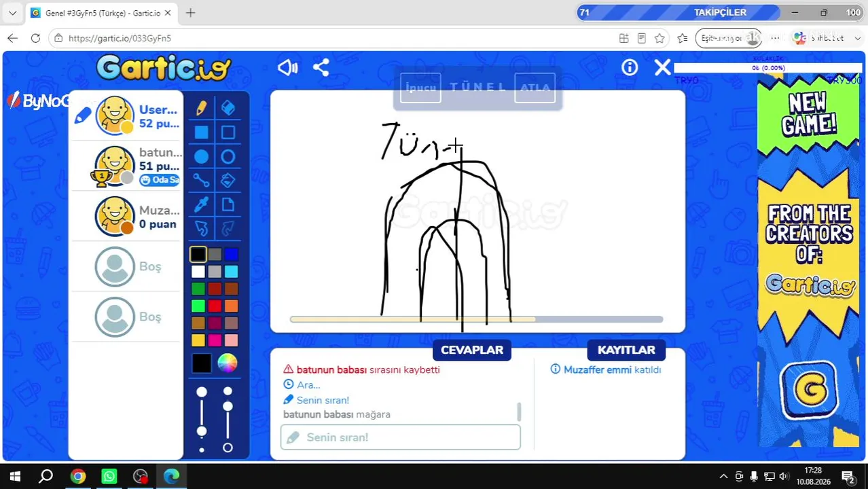Pick the yellow color swatch
The height and width of the screenshot is (489, 868).
198,340
